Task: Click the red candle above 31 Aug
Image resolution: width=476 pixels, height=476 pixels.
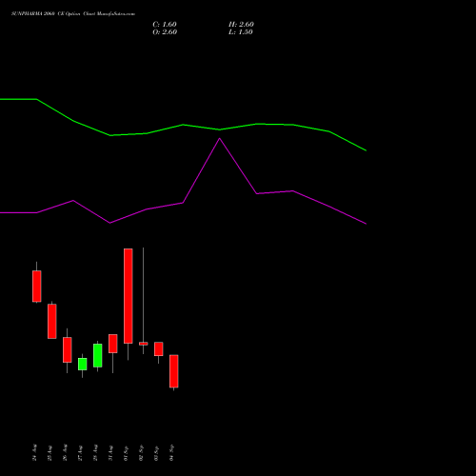Action: pos(113,344)
